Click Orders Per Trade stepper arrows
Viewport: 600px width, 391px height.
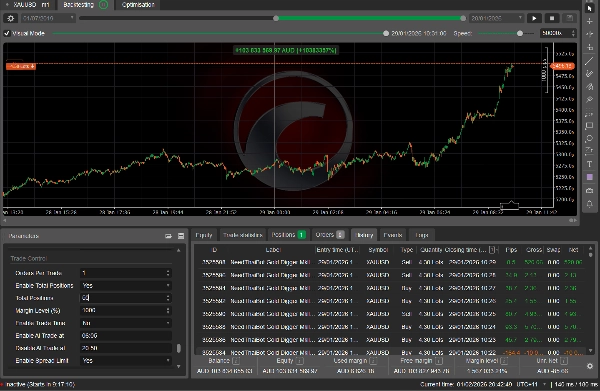coord(168,273)
